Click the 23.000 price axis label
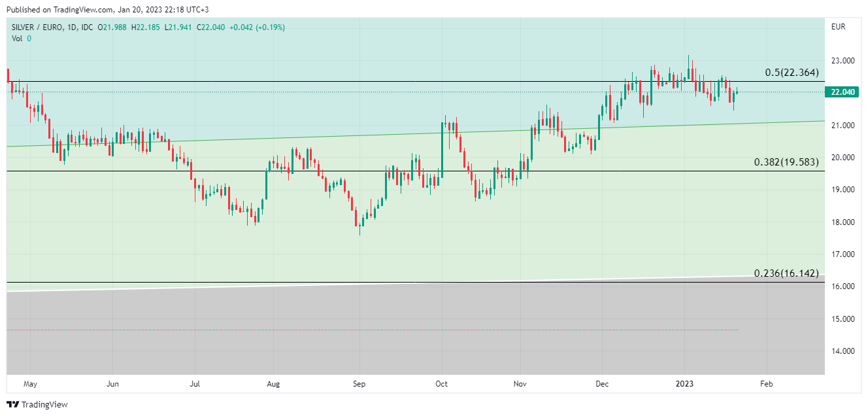The width and height of the screenshot is (868, 416). click(843, 61)
